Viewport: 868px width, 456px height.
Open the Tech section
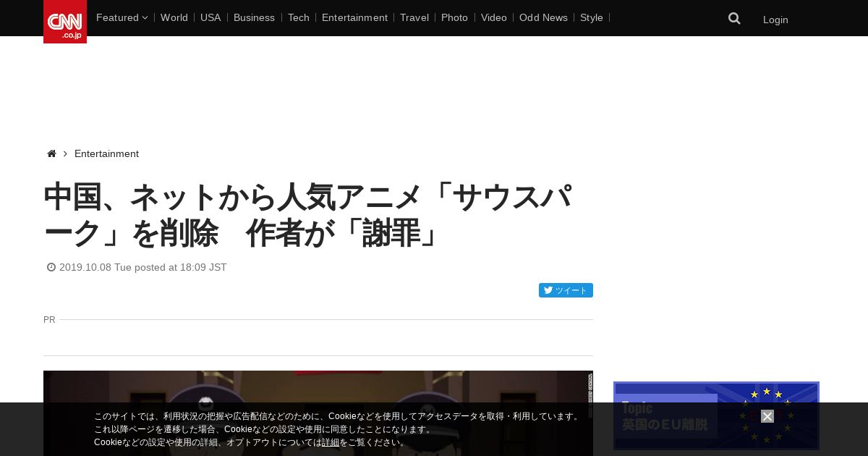pos(299,17)
